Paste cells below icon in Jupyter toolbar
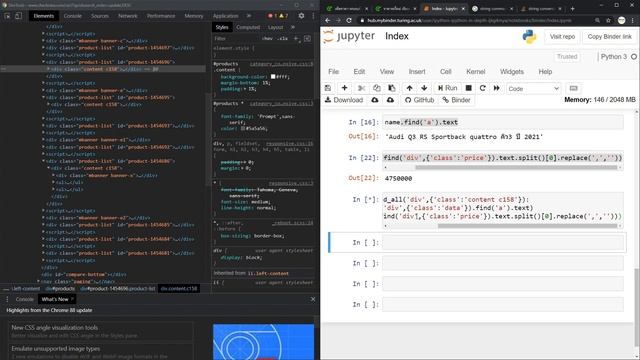The width and height of the screenshot is (640, 360). point(391,88)
